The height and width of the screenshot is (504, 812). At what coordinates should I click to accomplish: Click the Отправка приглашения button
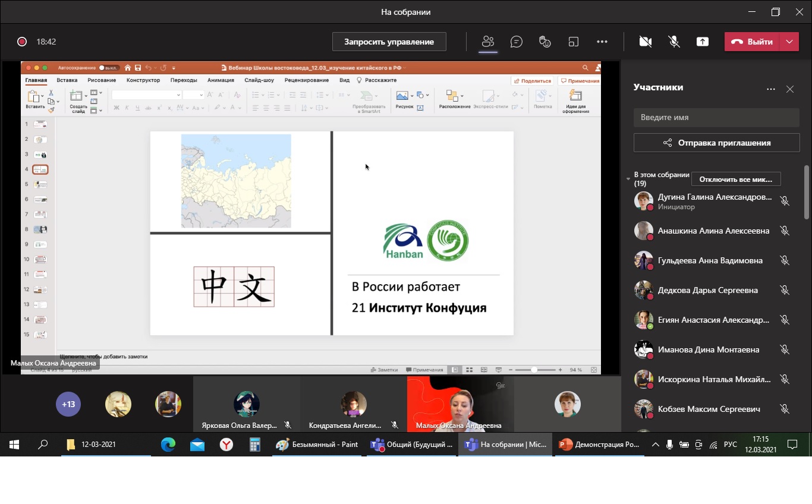coord(716,143)
